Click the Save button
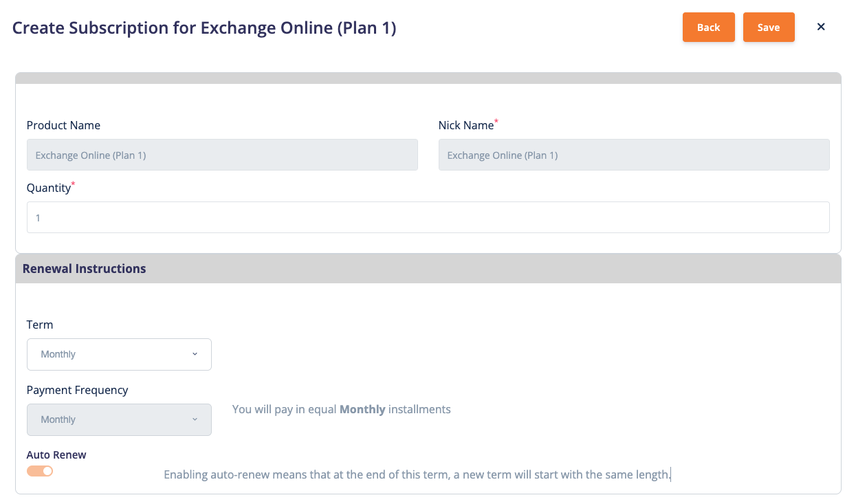 point(769,27)
